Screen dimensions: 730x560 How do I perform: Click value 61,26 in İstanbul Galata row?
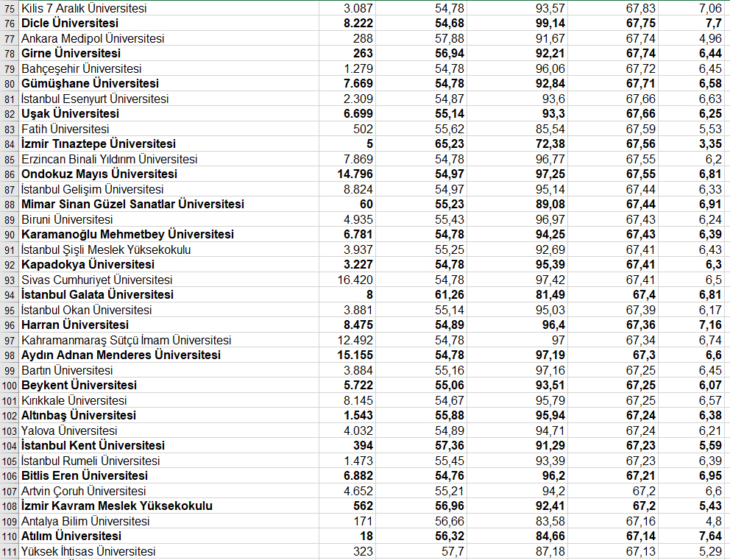click(422, 294)
